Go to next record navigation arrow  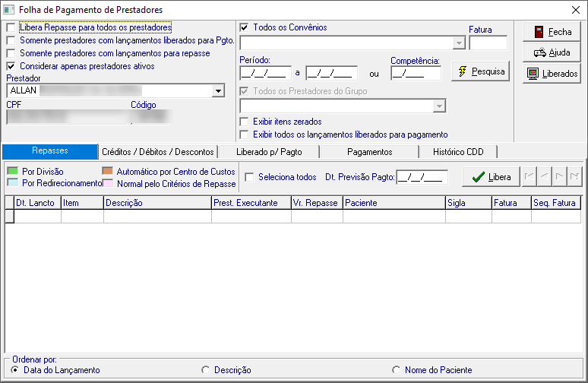tap(559, 176)
